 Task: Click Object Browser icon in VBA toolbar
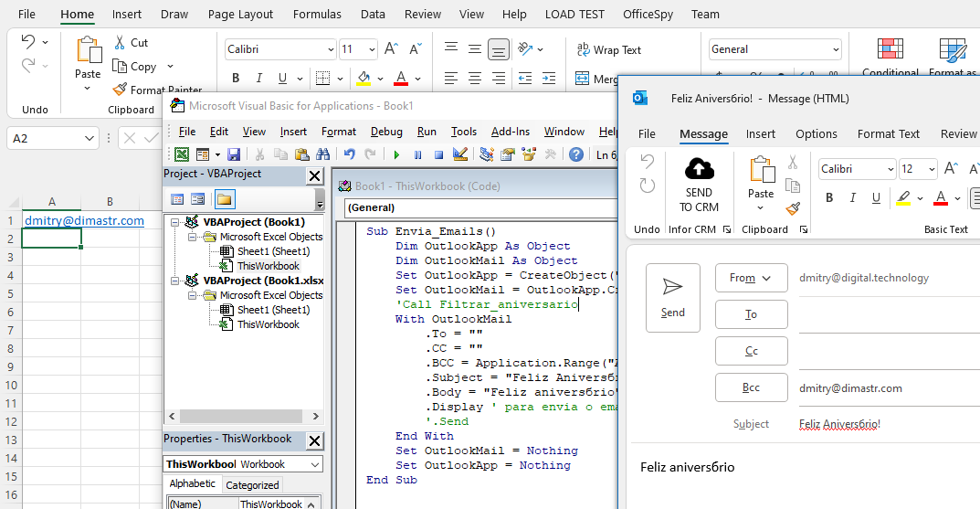529,154
